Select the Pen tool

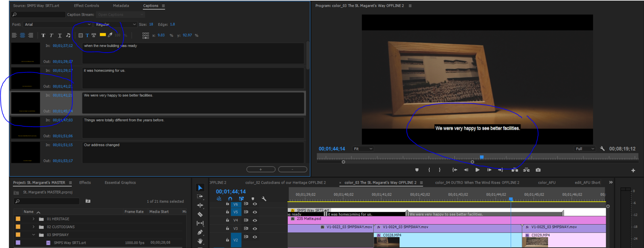pos(200,232)
